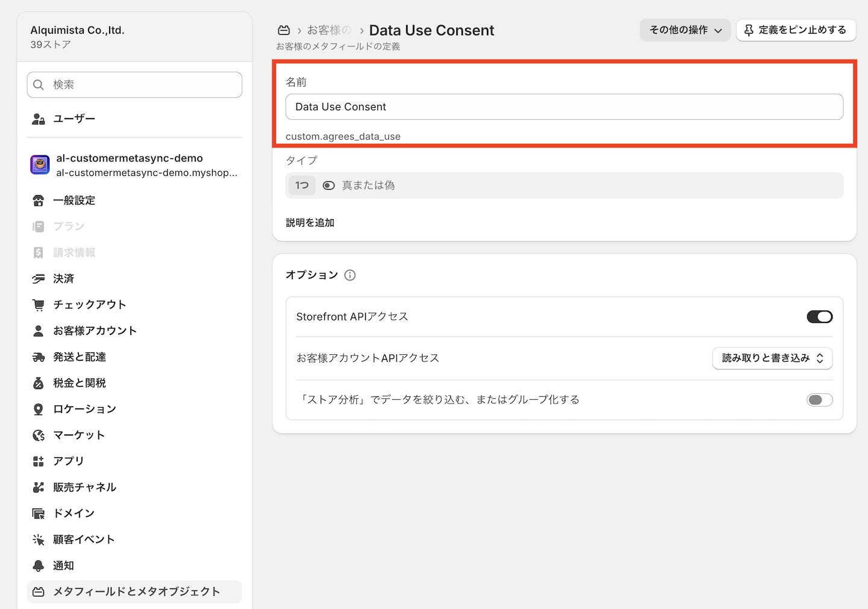
Task: Click the pin icon on 定義をピン止めする
Action: click(749, 30)
